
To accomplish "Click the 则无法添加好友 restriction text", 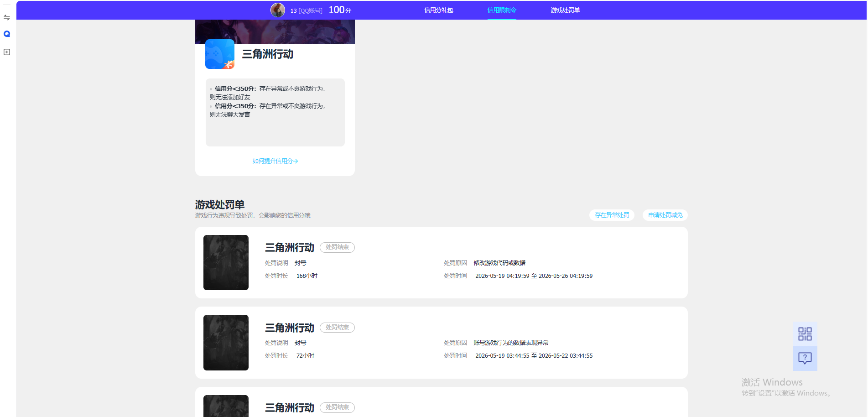I will point(230,97).
